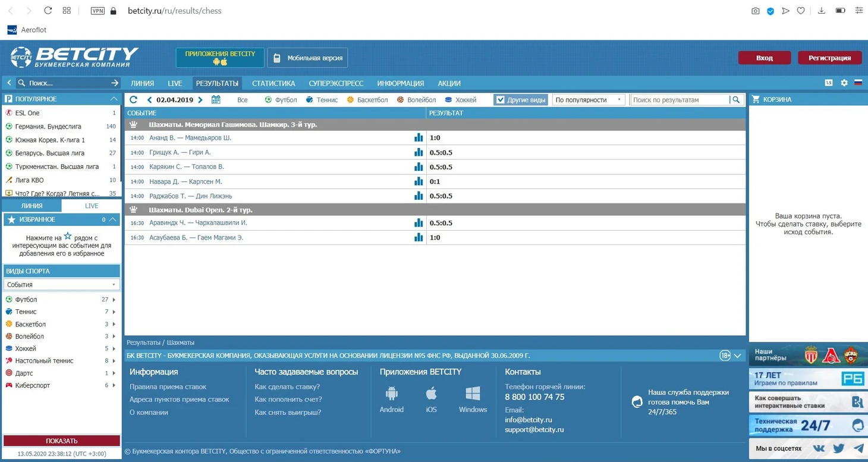Open the Telegram social icon
868x462 pixels.
pos(858,448)
